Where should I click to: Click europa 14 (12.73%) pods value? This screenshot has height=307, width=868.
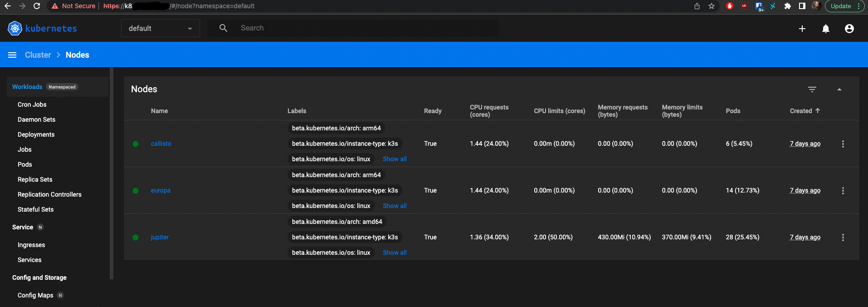pyautogui.click(x=742, y=190)
